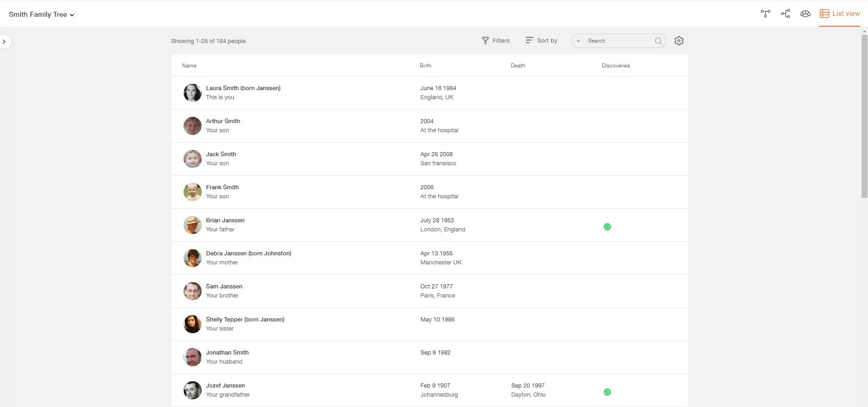Viewport: 868px width, 407px height.
Task: Click the birth date May 10 1986
Action: [x=437, y=320]
